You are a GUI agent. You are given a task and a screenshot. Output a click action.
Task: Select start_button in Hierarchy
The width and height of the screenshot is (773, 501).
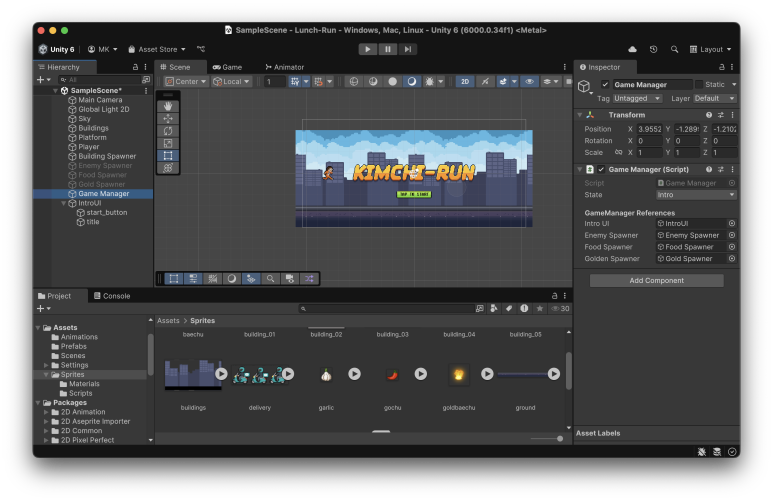pos(106,213)
